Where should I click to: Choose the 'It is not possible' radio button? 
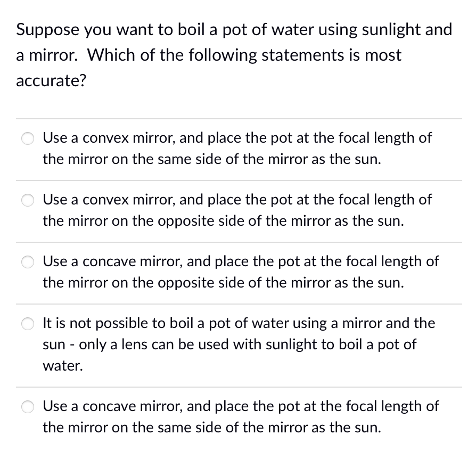click(28, 324)
